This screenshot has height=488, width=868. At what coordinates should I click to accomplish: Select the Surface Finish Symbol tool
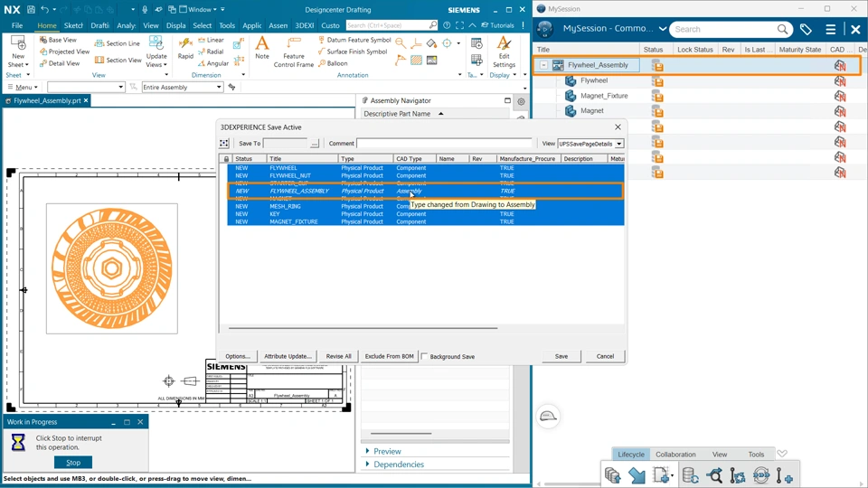(353, 52)
